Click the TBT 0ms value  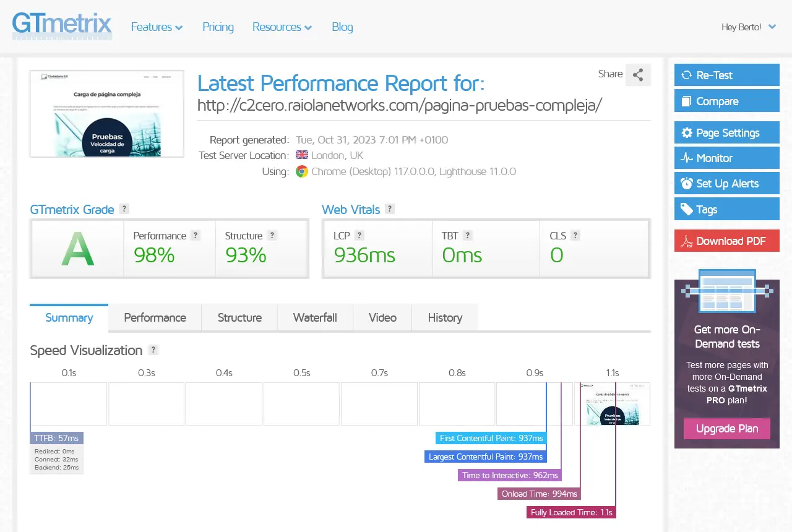(462, 255)
